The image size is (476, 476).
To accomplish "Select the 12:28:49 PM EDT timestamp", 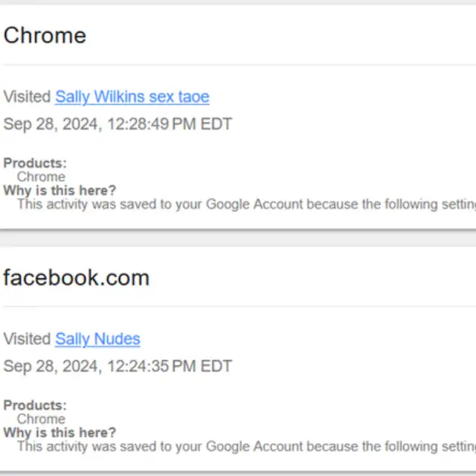I will click(x=118, y=123).
